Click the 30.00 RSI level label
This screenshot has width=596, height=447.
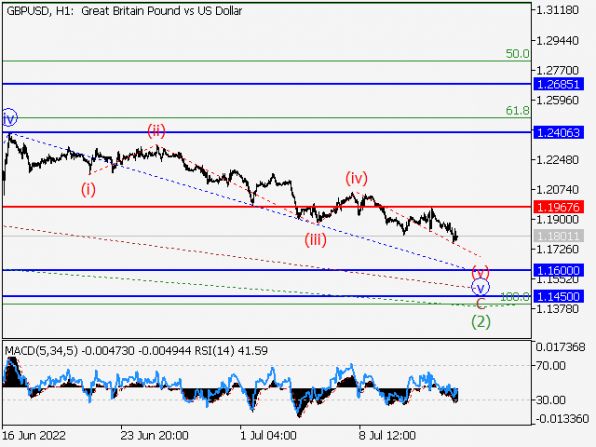pyautogui.click(x=551, y=400)
